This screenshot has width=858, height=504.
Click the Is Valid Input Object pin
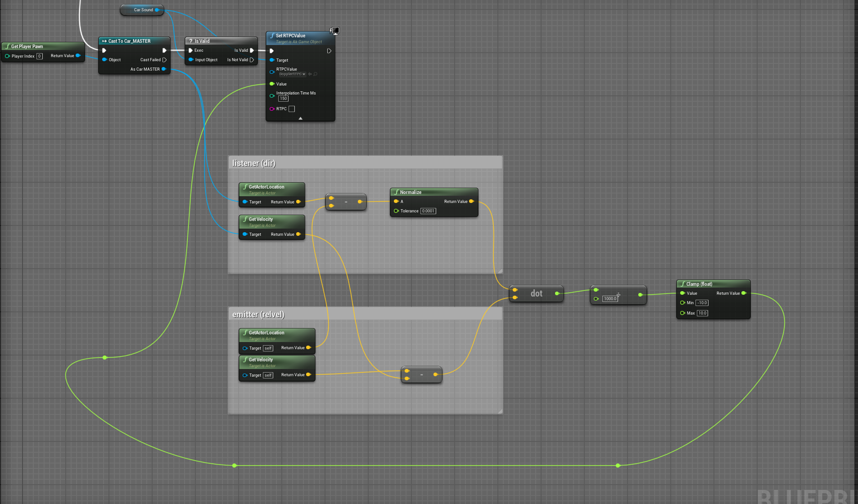point(191,60)
